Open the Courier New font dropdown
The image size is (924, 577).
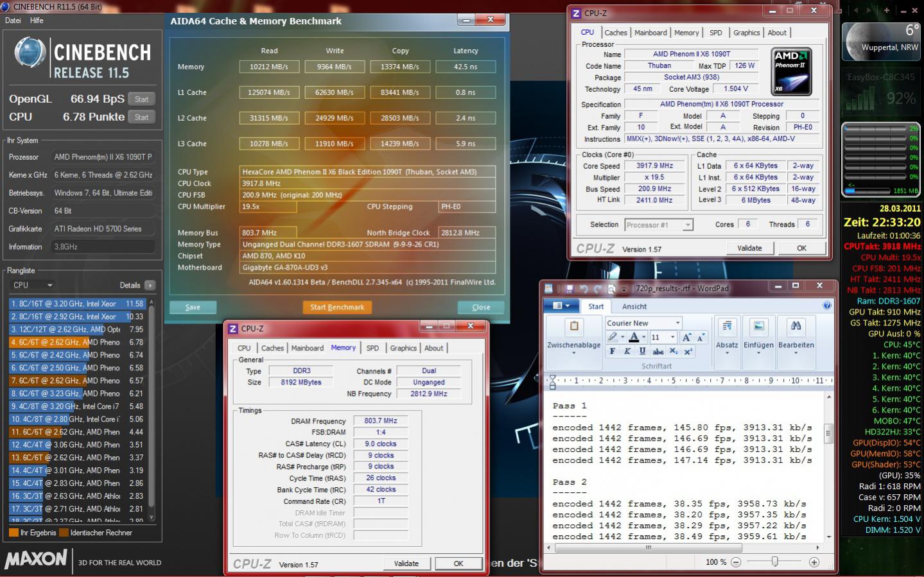pyautogui.click(x=677, y=323)
